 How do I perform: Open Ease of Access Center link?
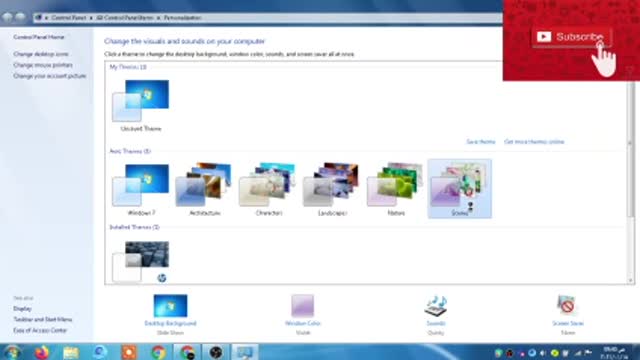[40, 330]
